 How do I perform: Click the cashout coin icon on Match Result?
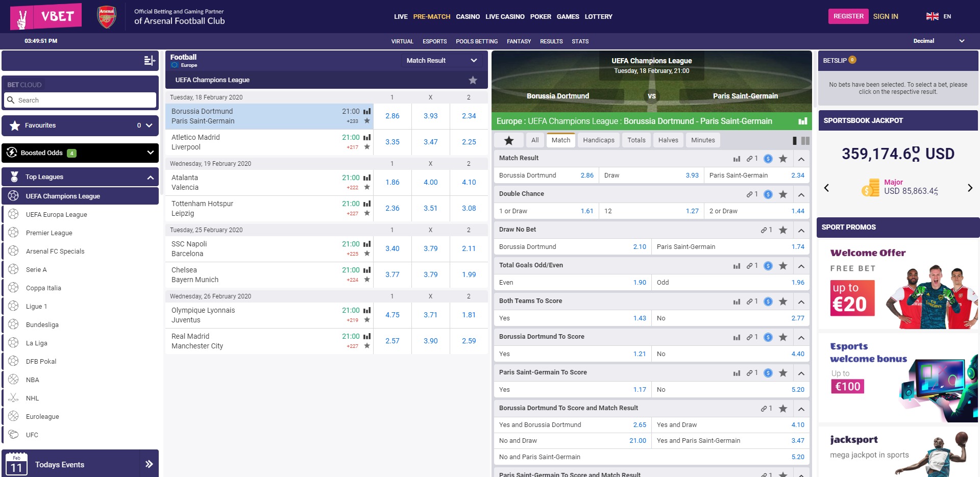click(768, 159)
